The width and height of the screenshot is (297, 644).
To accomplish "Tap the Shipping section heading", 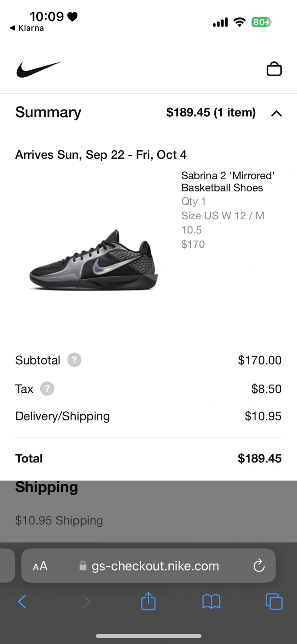I will click(x=46, y=487).
